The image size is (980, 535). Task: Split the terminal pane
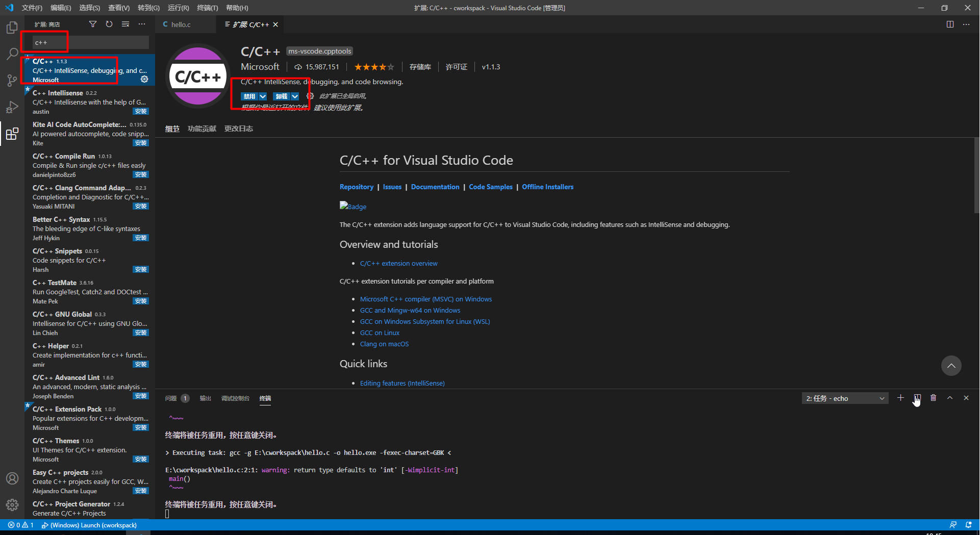coord(917,398)
